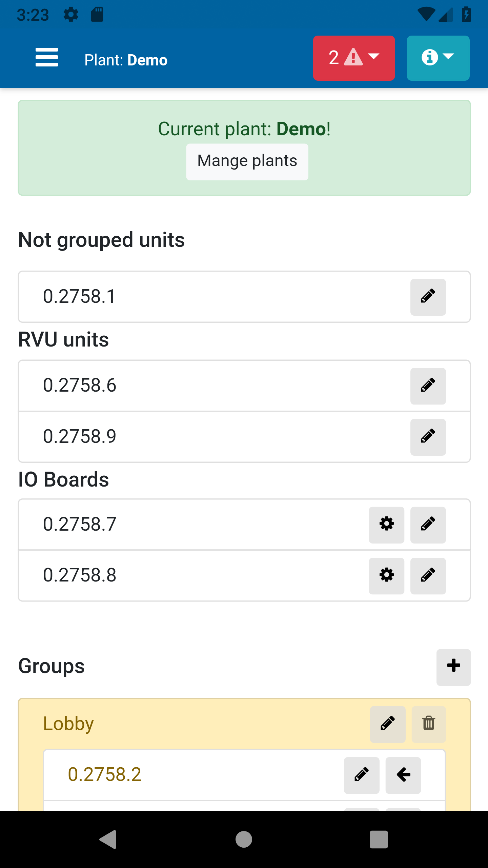Tap the Mange plants button
The image size is (488, 868).
[x=247, y=162]
